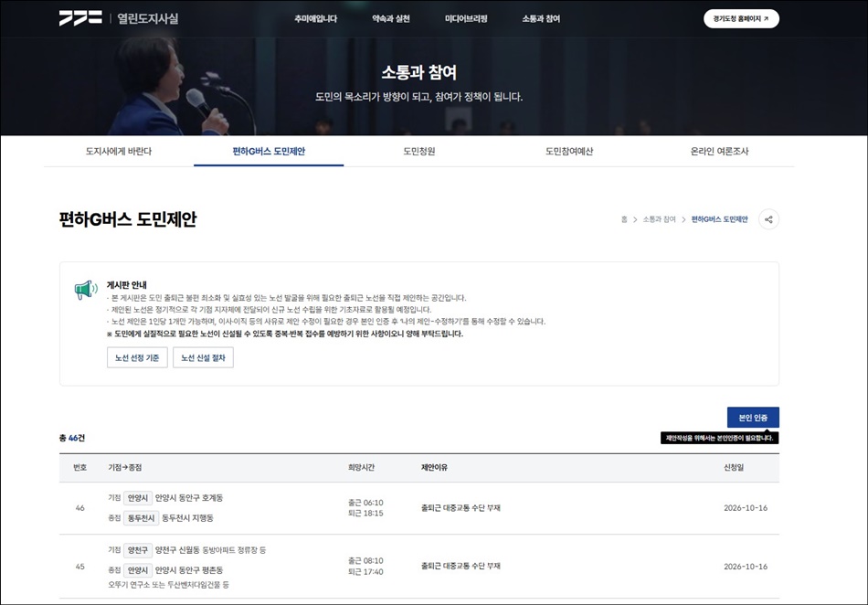Image resolution: width=868 pixels, height=605 pixels.
Task: Click 퇴근 17:40 time in row 45
Action: click(x=365, y=572)
